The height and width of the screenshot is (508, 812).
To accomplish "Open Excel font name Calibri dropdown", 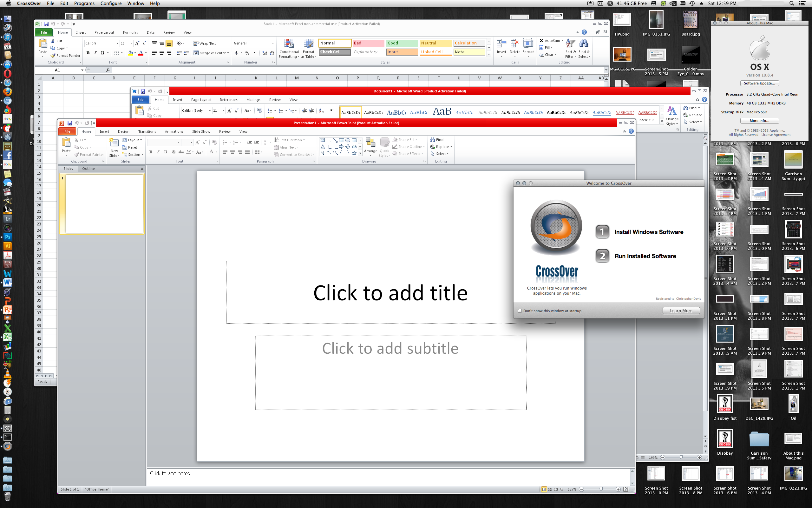I will click(x=117, y=43).
